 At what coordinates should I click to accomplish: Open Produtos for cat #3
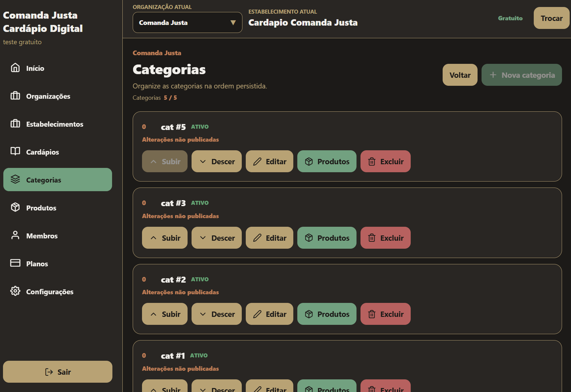(327, 238)
